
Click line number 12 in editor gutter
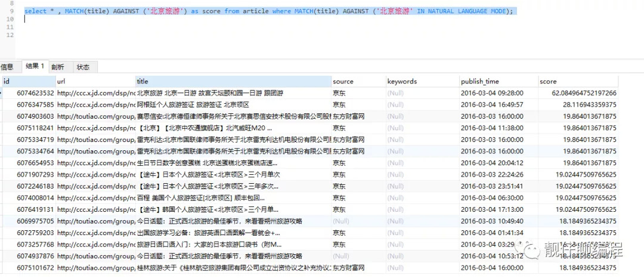[x=9, y=36]
